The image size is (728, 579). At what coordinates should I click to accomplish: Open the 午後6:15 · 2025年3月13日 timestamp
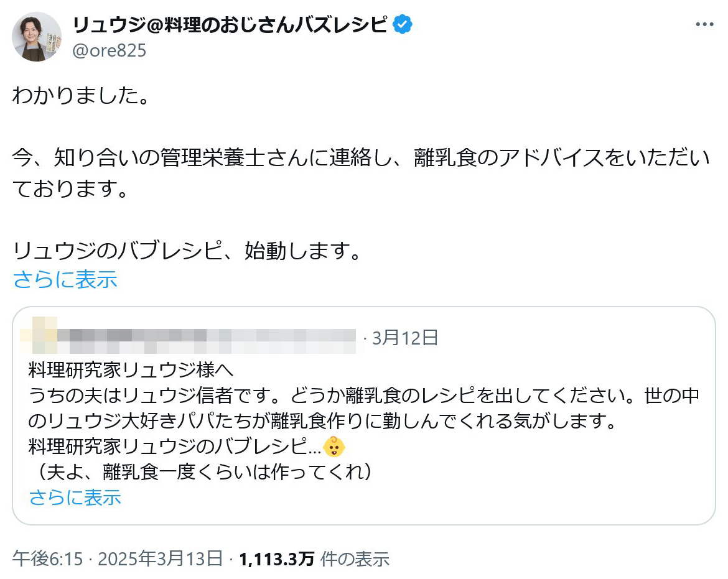[117, 558]
